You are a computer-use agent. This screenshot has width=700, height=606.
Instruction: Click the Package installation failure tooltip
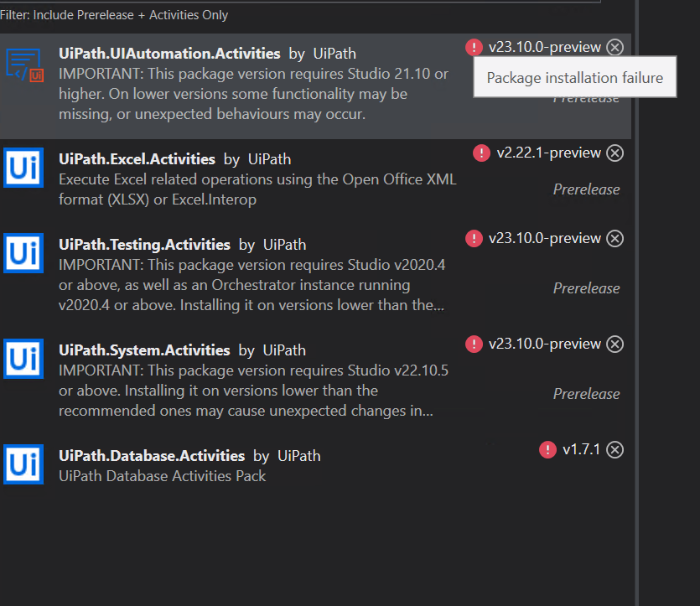[x=574, y=77]
